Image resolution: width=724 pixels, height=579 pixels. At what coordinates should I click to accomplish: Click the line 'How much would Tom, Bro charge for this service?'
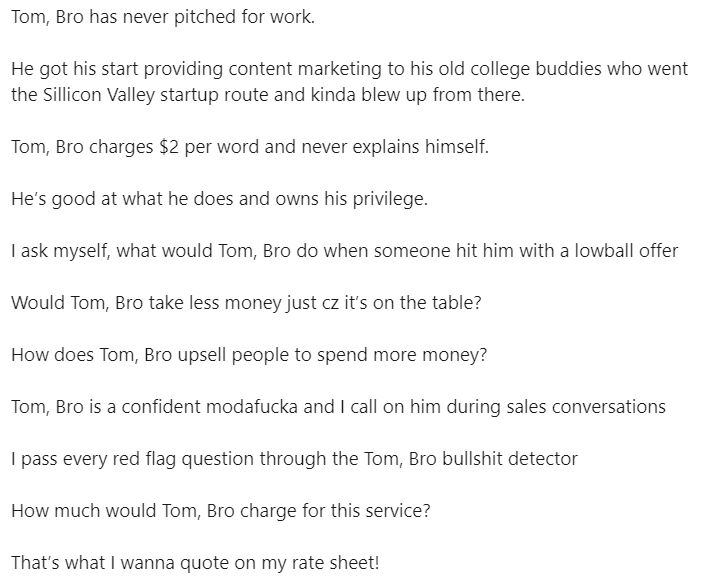coord(221,511)
